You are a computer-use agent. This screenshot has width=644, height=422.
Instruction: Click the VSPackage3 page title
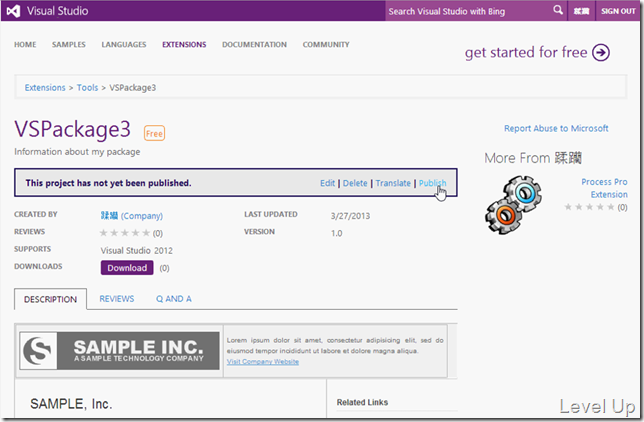[73, 129]
